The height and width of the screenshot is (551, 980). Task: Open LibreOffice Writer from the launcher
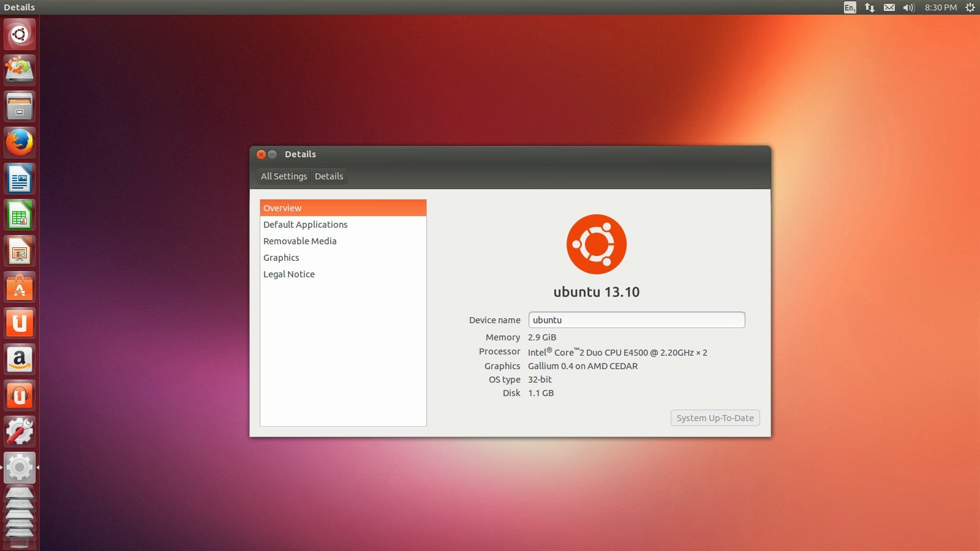(x=20, y=179)
